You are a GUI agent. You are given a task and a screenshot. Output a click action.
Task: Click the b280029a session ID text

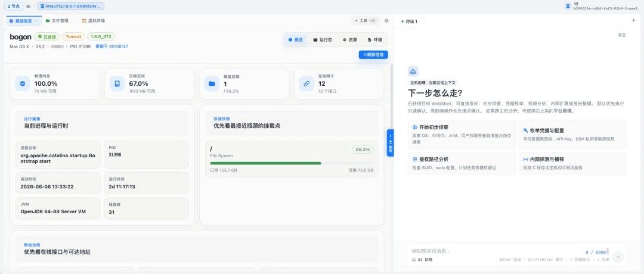pos(606,8)
